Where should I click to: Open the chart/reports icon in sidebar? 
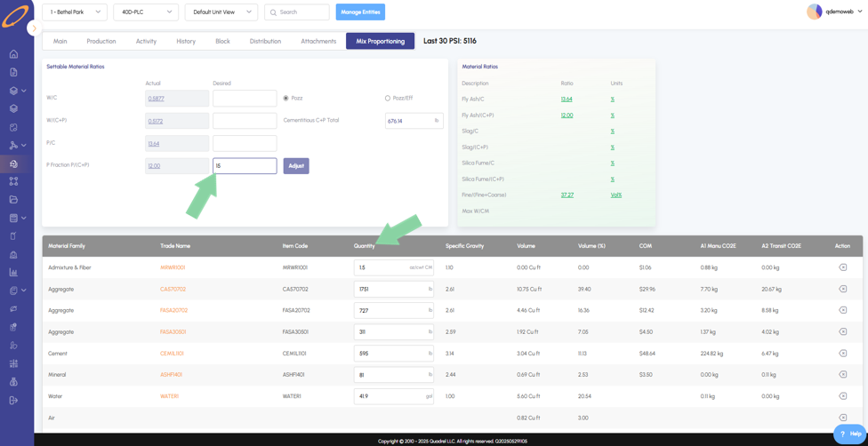click(x=14, y=272)
